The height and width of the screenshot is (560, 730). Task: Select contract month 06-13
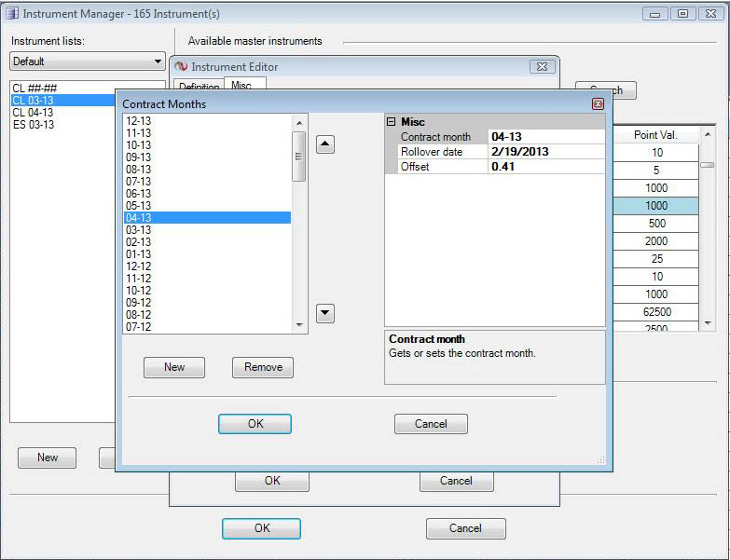coord(208,194)
